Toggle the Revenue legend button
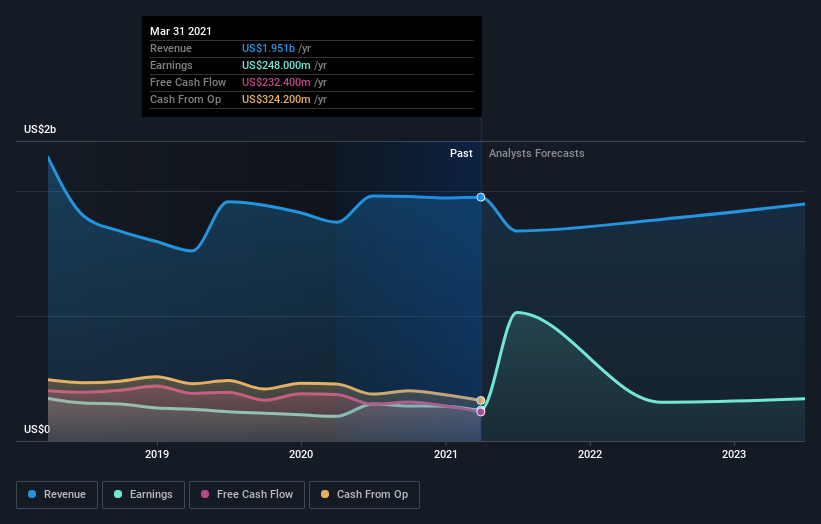 tap(57, 495)
